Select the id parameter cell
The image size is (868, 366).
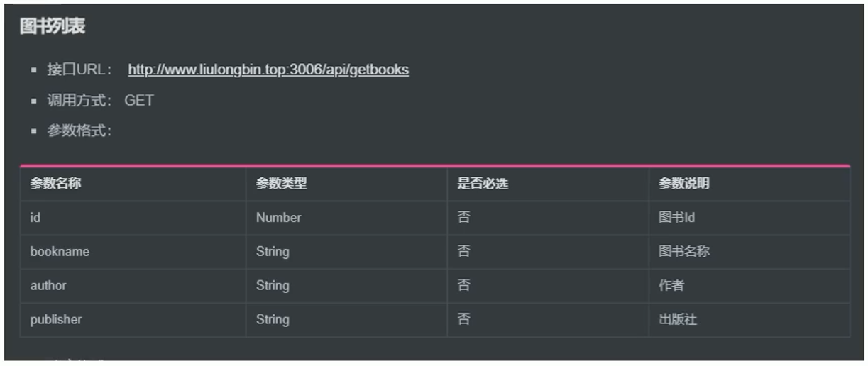tap(133, 218)
